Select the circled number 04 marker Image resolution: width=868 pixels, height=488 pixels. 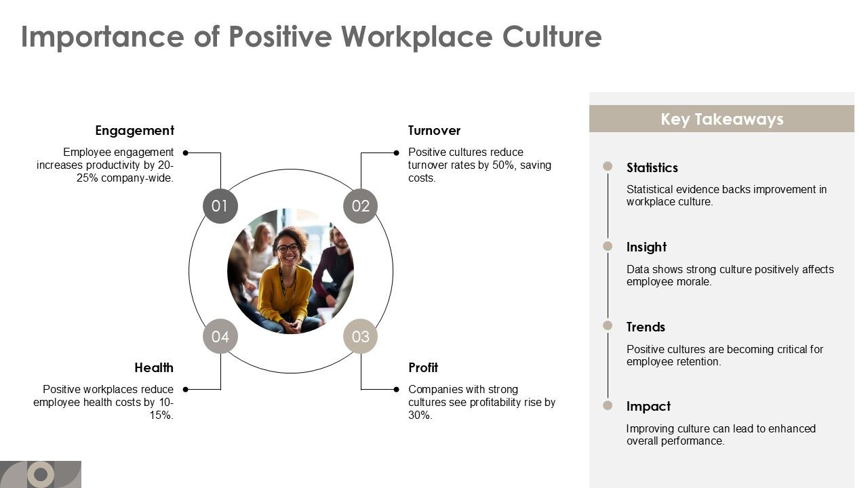(220, 335)
